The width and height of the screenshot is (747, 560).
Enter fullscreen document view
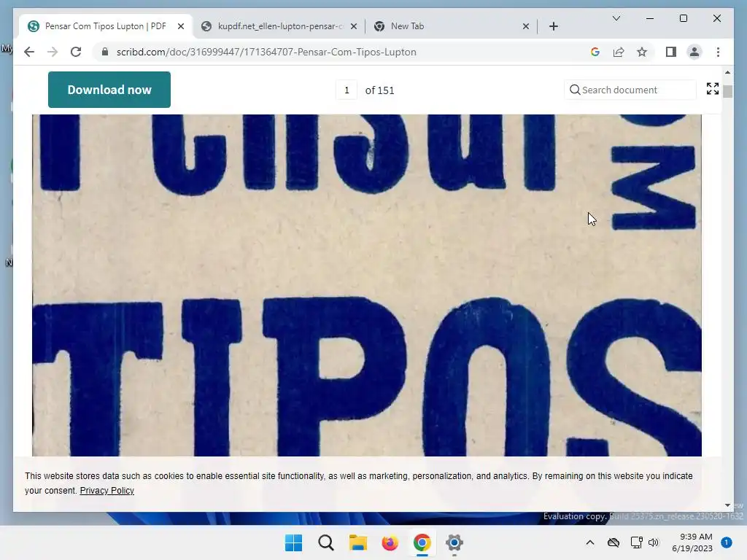(x=712, y=88)
